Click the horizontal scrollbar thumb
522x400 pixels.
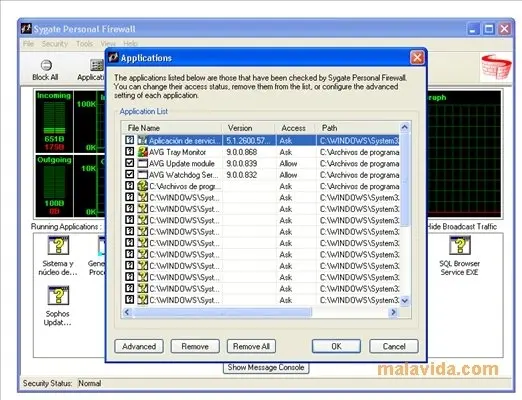click(222, 312)
